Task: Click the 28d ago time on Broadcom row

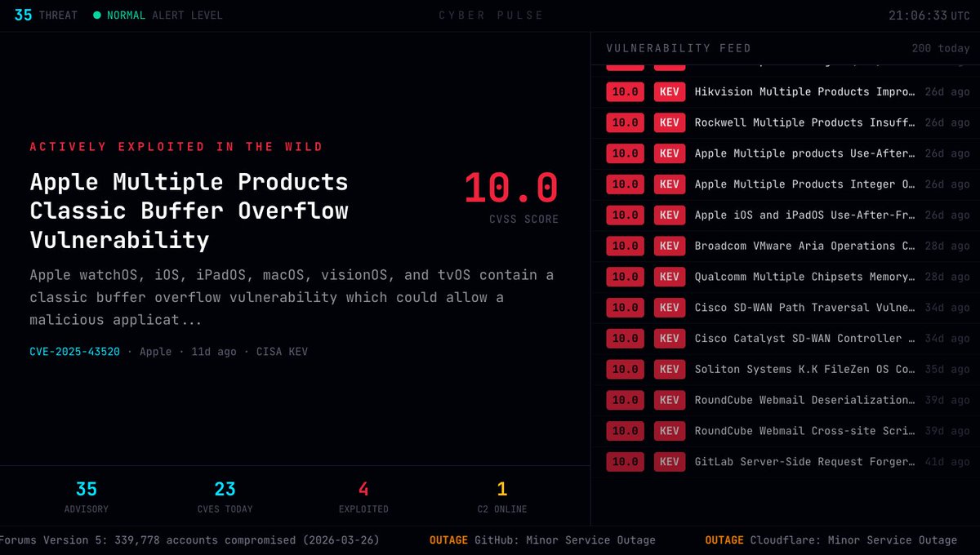Action: tap(947, 246)
